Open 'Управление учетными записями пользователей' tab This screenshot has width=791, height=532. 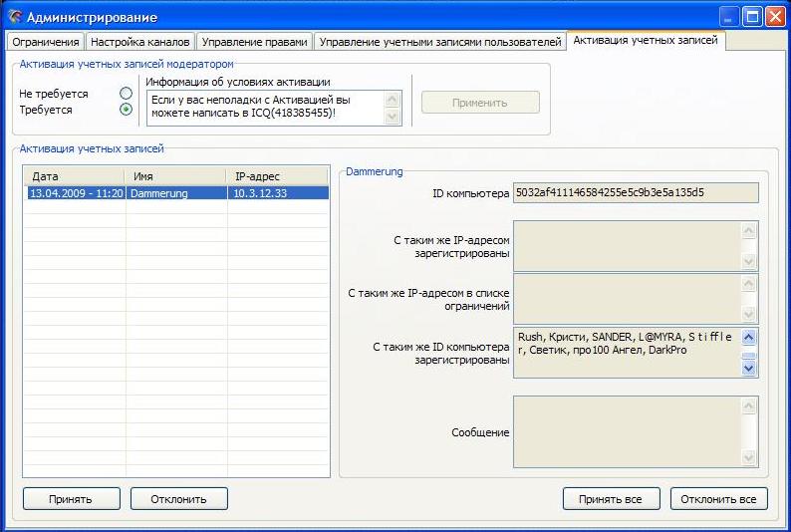pos(439,42)
